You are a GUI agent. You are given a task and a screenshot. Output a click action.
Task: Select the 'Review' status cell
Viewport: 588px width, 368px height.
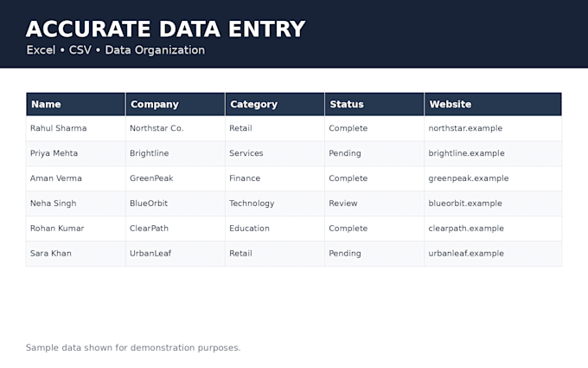374,203
